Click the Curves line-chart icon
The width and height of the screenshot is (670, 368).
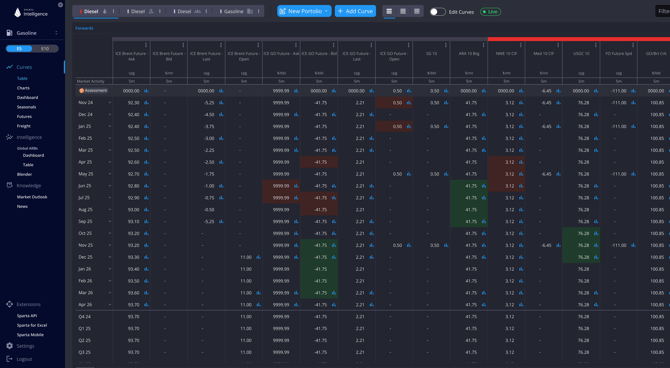9,67
